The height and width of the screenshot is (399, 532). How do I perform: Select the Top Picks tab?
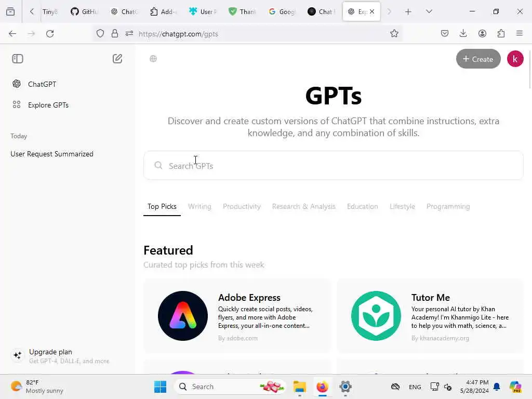(162, 207)
